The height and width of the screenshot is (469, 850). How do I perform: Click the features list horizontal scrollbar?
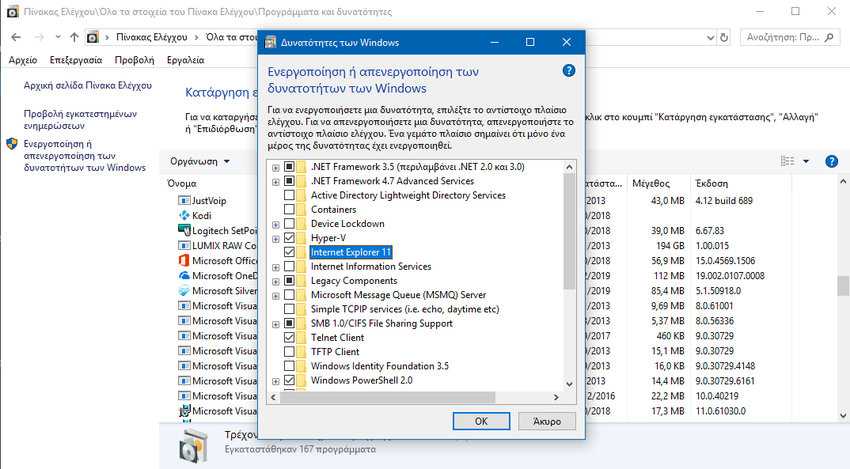click(387, 397)
